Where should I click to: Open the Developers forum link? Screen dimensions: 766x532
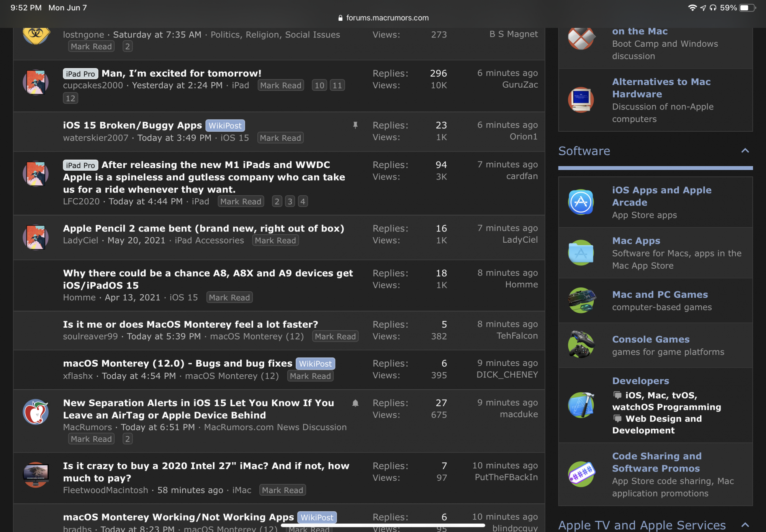[x=641, y=381]
